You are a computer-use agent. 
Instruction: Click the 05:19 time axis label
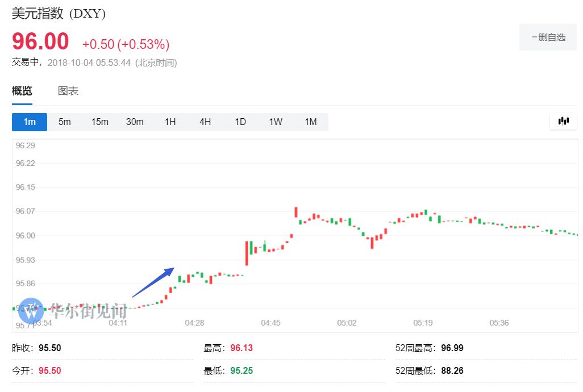(x=423, y=323)
